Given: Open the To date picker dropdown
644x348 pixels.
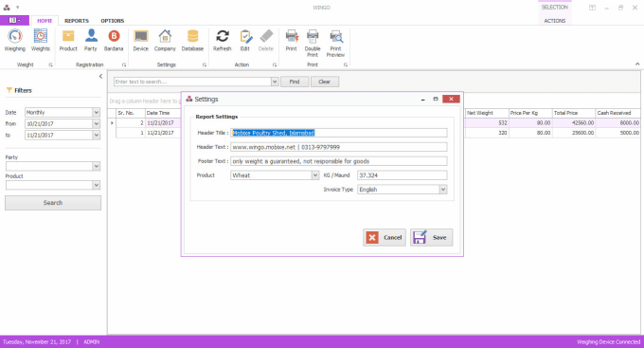Looking at the screenshot, I should 96,135.
